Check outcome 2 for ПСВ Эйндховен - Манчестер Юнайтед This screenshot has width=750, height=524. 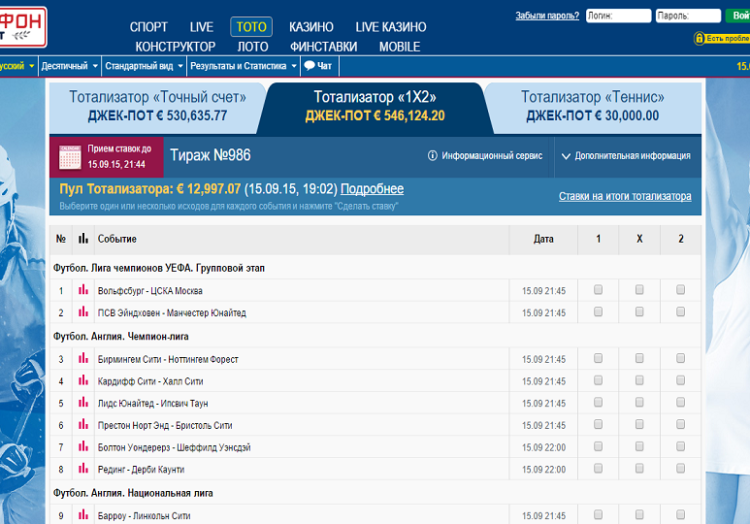pyautogui.click(x=680, y=311)
